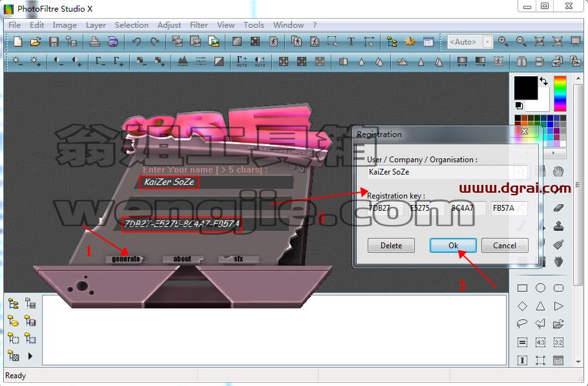Select the polygon selection shape
Screen dimensions: 588x386
click(x=540, y=324)
